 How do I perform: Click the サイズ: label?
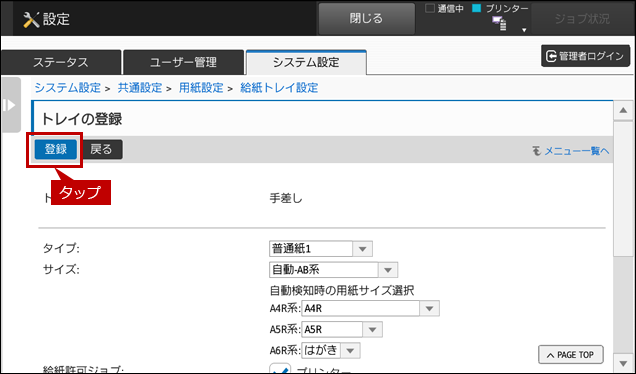(x=61, y=269)
